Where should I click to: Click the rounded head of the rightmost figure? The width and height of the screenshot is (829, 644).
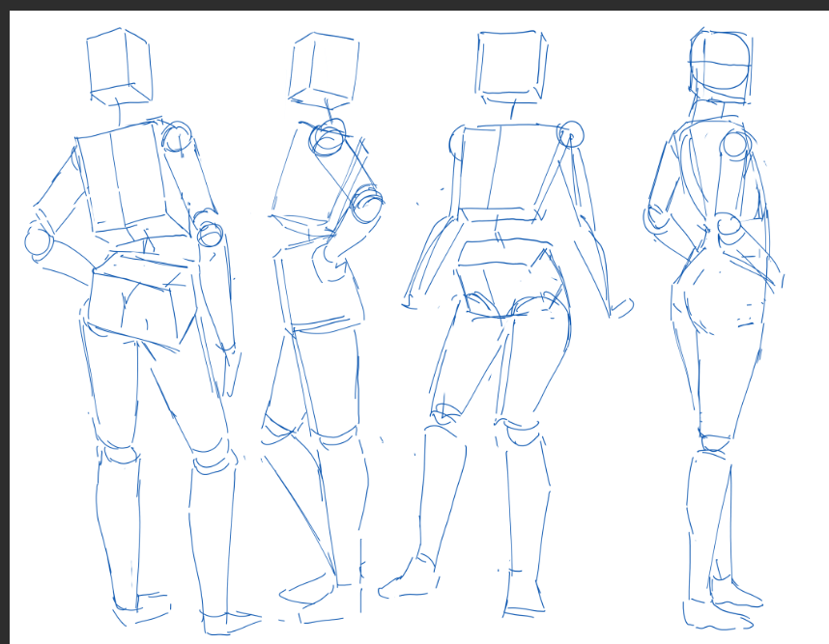pyautogui.click(x=720, y=66)
